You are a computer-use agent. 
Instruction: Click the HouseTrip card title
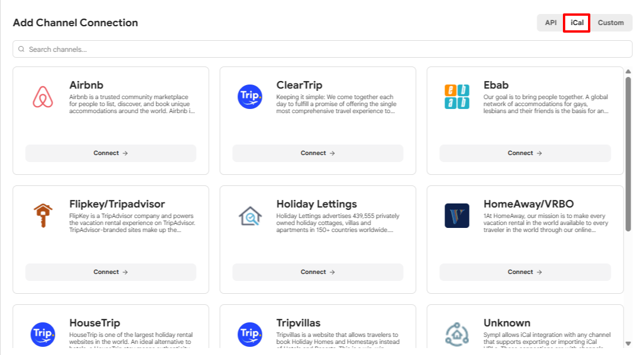(94, 323)
